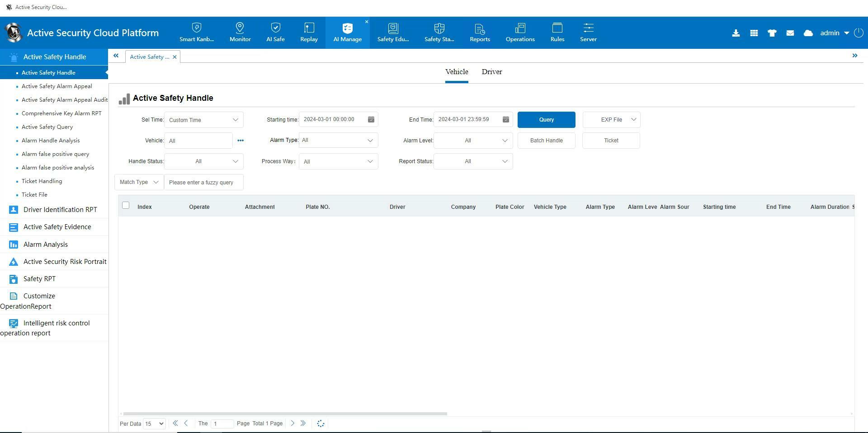The height and width of the screenshot is (433, 868).
Task: Click the fuzzy query input field
Action: [203, 182]
